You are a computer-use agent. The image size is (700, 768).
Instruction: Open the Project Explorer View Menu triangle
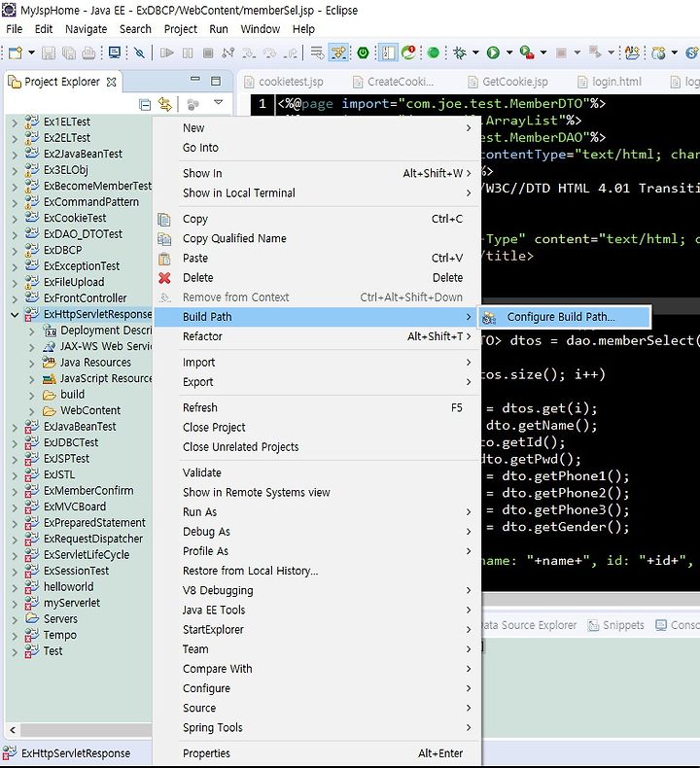(x=219, y=102)
